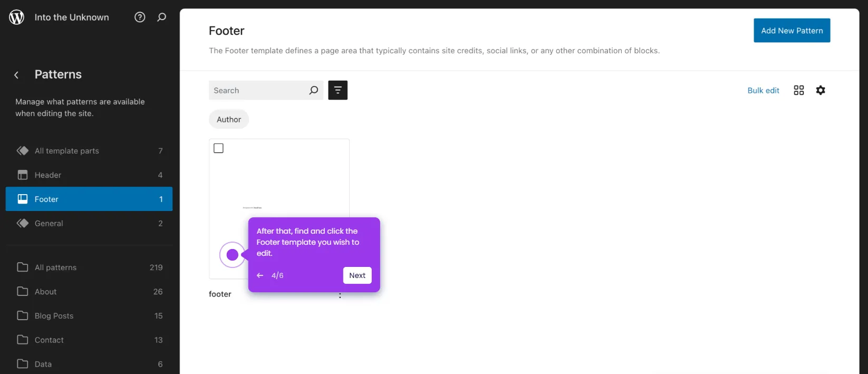This screenshot has height=374, width=868.
Task: Go back using the Patterns back chevron
Action: click(x=16, y=75)
